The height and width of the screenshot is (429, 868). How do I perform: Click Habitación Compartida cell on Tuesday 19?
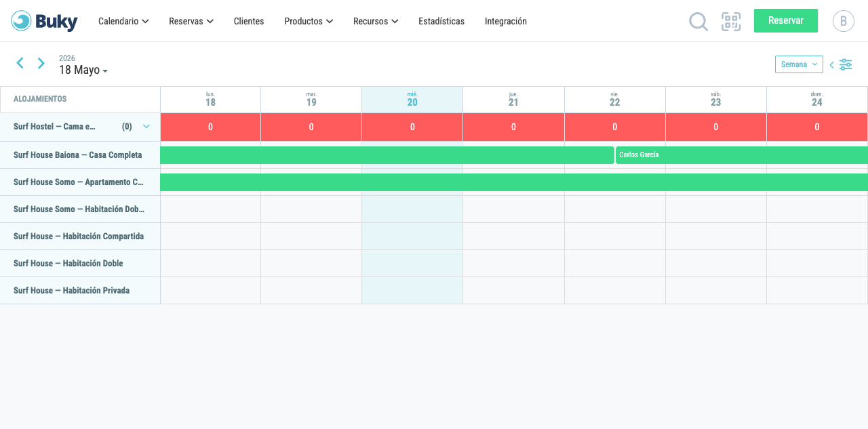click(311, 237)
